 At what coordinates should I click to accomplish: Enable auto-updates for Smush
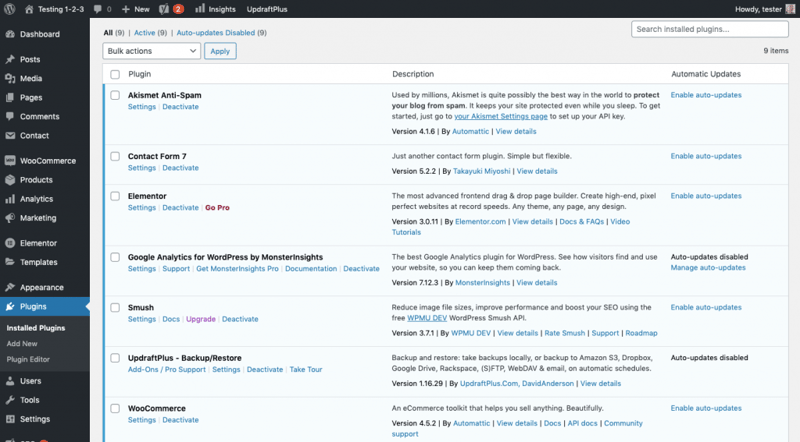706,307
